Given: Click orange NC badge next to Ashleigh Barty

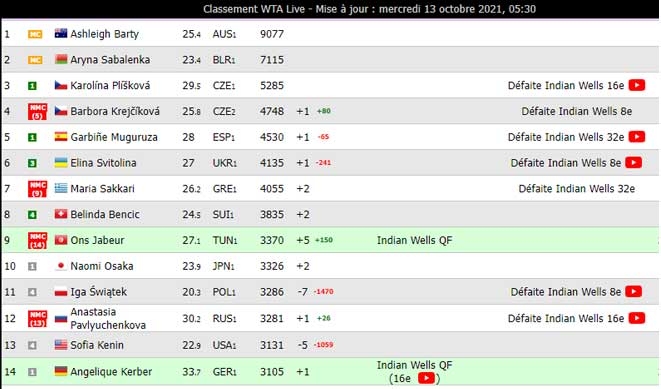Looking at the screenshot, I should point(35,34).
